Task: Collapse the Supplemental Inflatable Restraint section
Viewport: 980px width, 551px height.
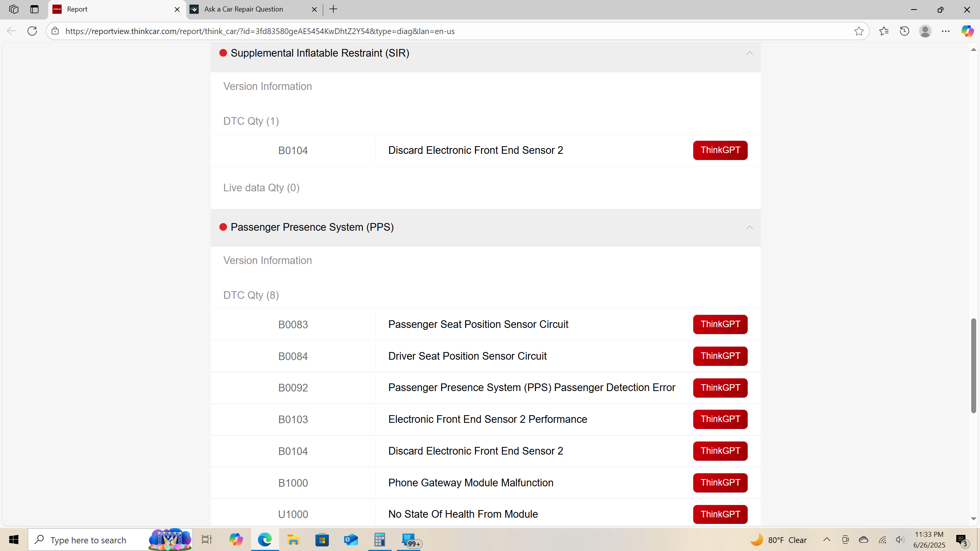Action: pyautogui.click(x=749, y=53)
